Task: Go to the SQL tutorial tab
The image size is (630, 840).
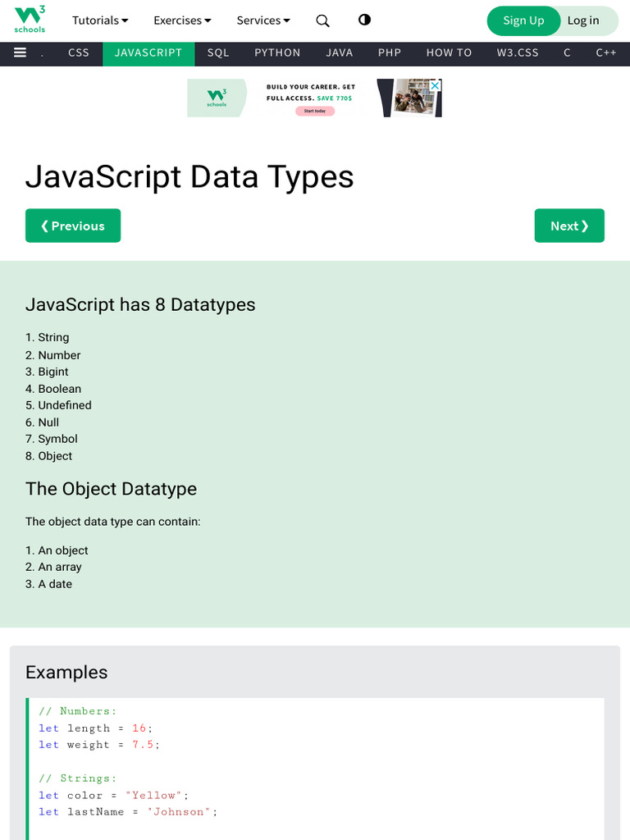Action: (218, 52)
